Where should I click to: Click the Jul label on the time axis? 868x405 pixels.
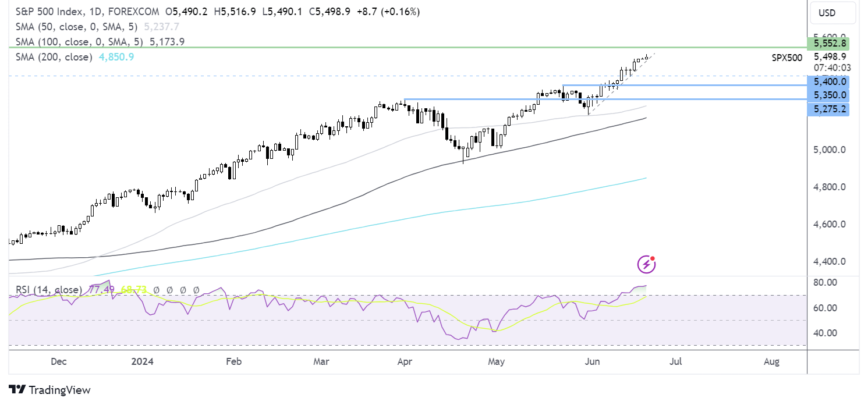tap(675, 362)
